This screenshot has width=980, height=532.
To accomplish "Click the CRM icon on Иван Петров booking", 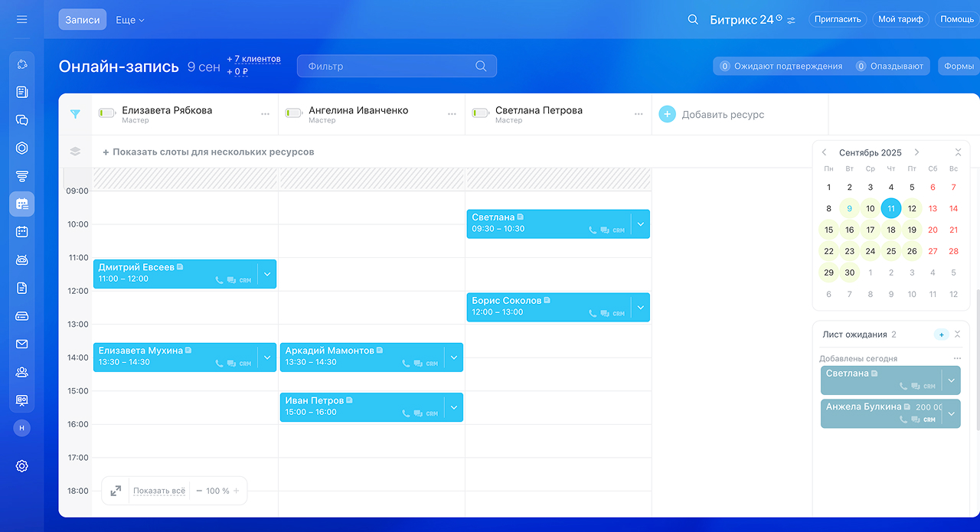I will [x=432, y=413].
